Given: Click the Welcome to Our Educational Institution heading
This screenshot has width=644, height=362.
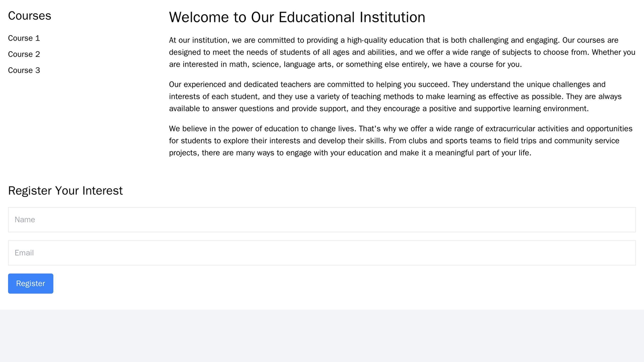Looking at the screenshot, I should [x=296, y=17].
